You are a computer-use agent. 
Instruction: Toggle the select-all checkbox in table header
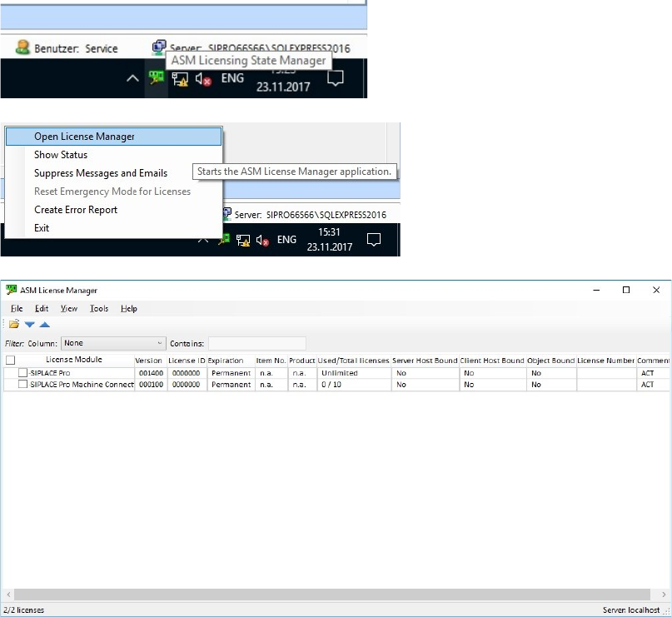coord(11,361)
